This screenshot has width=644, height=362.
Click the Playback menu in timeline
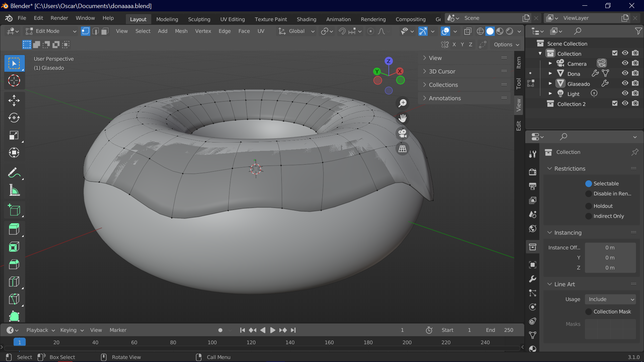pyautogui.click(x=40, y=330)
